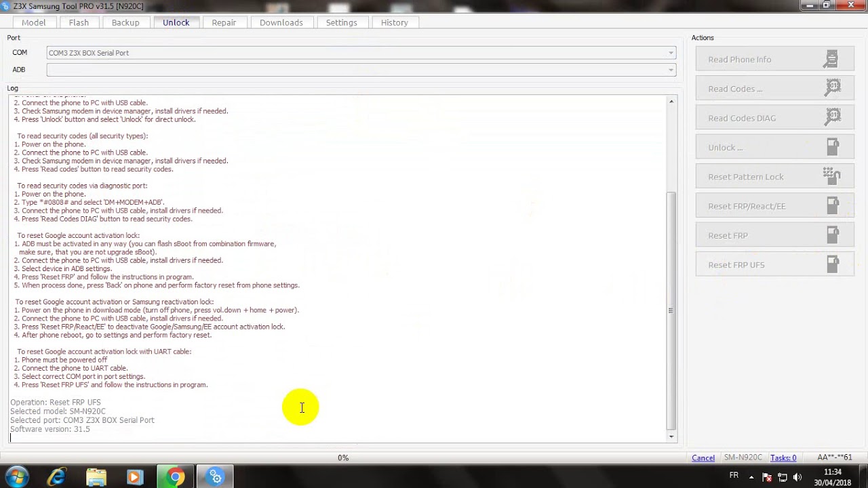Click the Read Codes DIAG icon

tap(833, 117)
